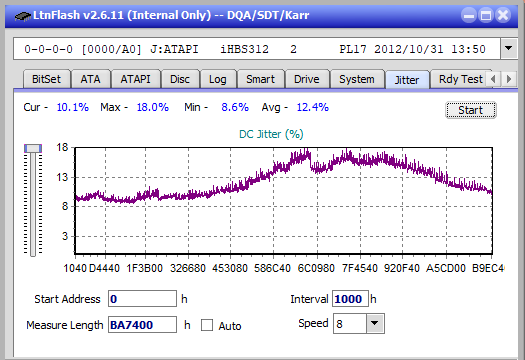Screen dimensions: 525x360
Task: Open the drive selection dropdown arrow
Action: click(508, 49)
